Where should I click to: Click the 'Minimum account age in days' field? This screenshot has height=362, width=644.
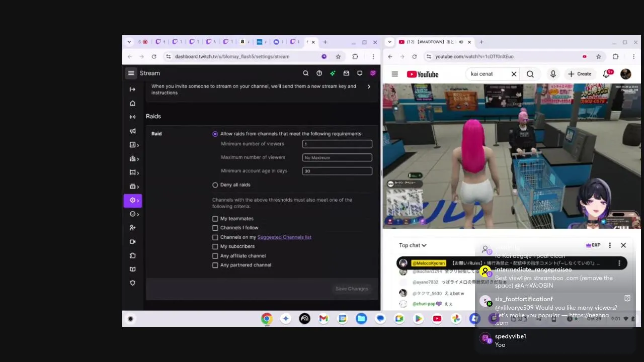click(337, 171)
